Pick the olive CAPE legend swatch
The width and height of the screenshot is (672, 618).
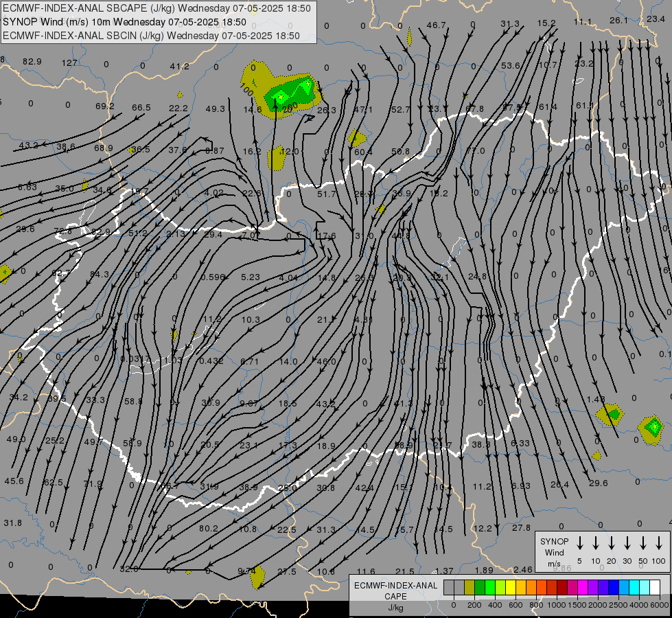pos(470,588)
